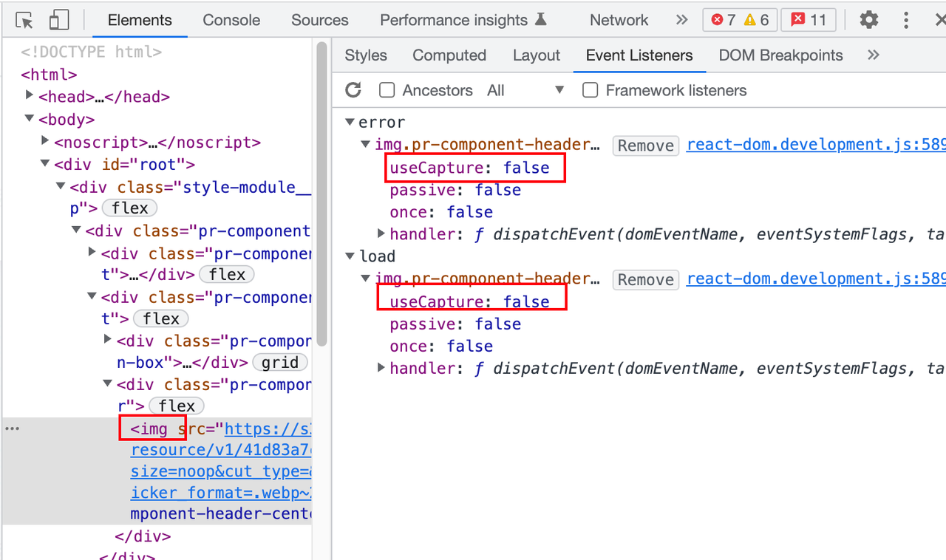Select the <!DOCTYPE html> row
This screenshot has width=946, height=560.
tap(91, 52)
